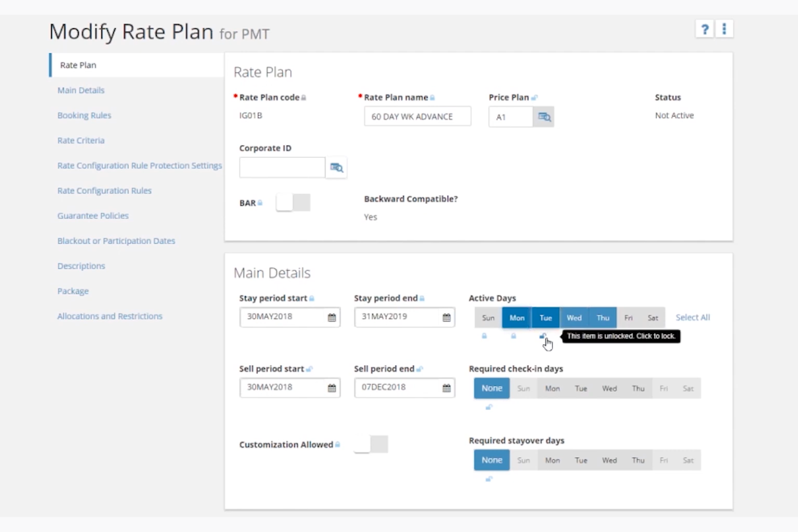
Task: Click unlock icon under Required check-in days
Action: (x=489, y=407)
